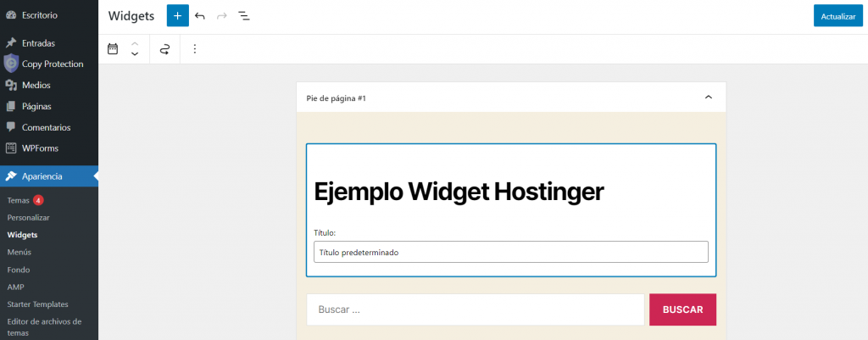Open the Menús submenu link
The image size is (868, 340).
click(19, 252)
